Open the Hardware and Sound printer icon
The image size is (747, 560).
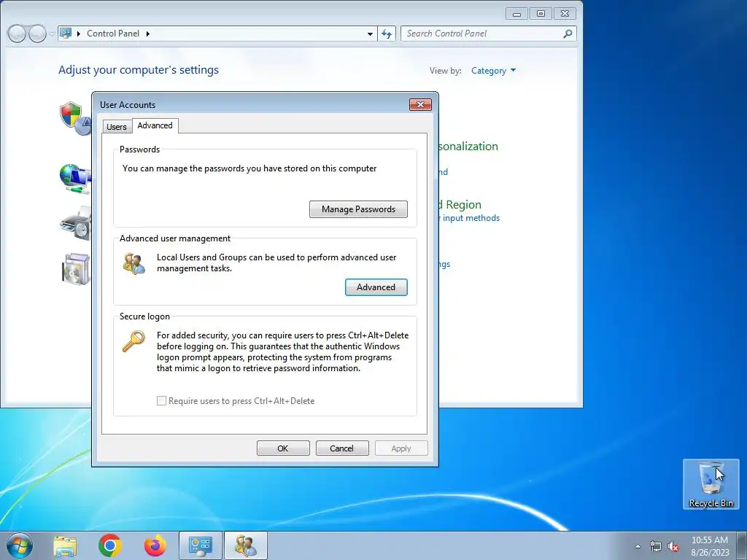point(75,223)
